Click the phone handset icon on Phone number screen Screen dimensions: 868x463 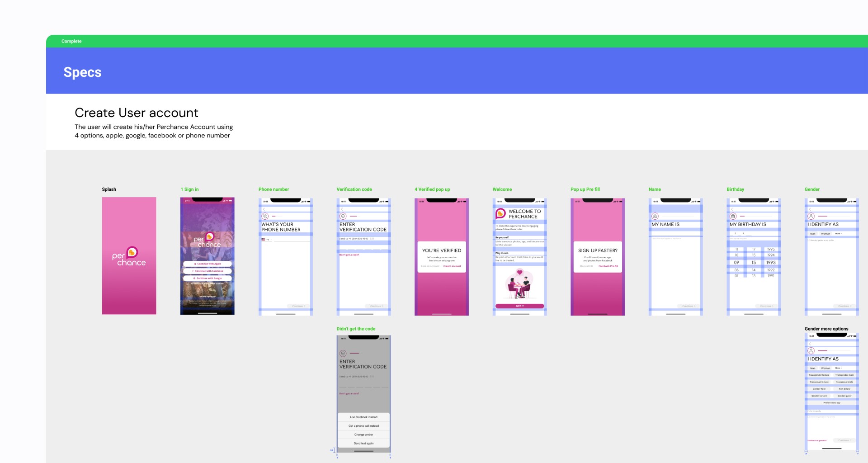pyautogui.click(x=264, y=216)
